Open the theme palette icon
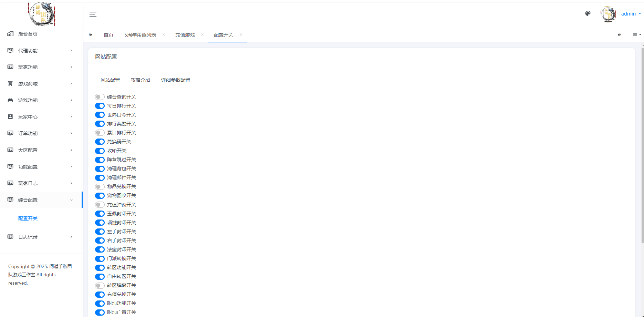This screenshot has width=644, height=317. tap(588, 13)
